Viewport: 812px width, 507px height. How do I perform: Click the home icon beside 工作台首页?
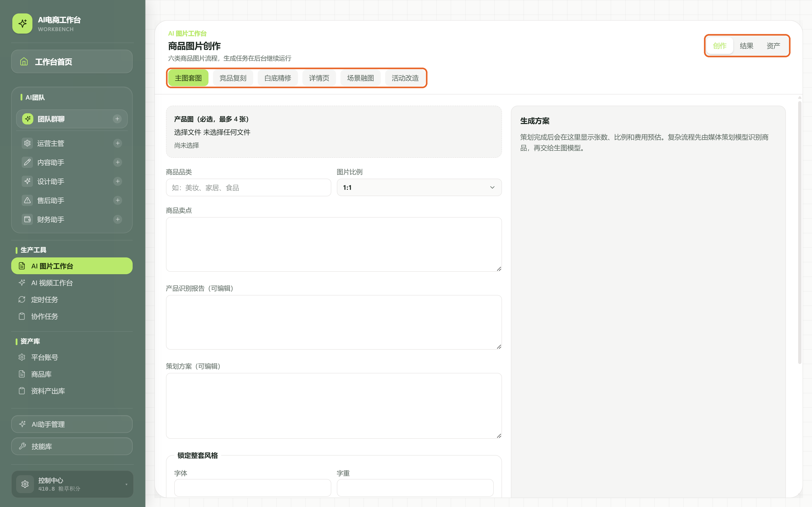point(24,62)
